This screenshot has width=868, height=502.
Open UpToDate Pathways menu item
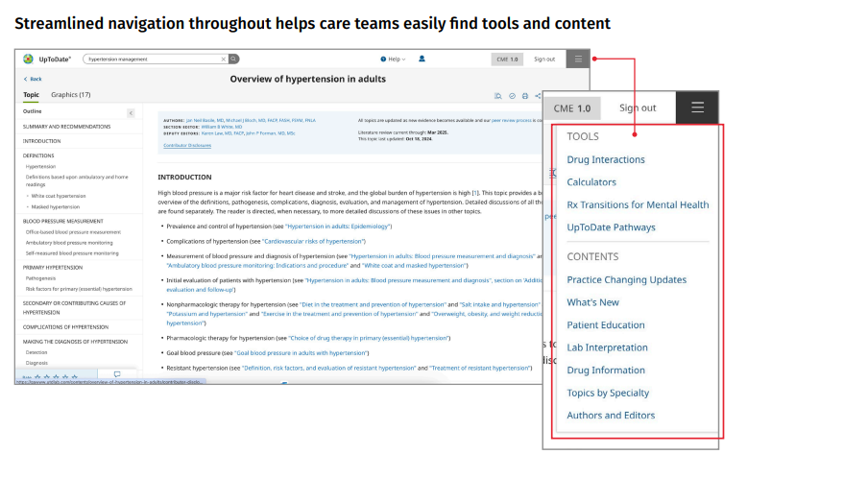[611, 227]
